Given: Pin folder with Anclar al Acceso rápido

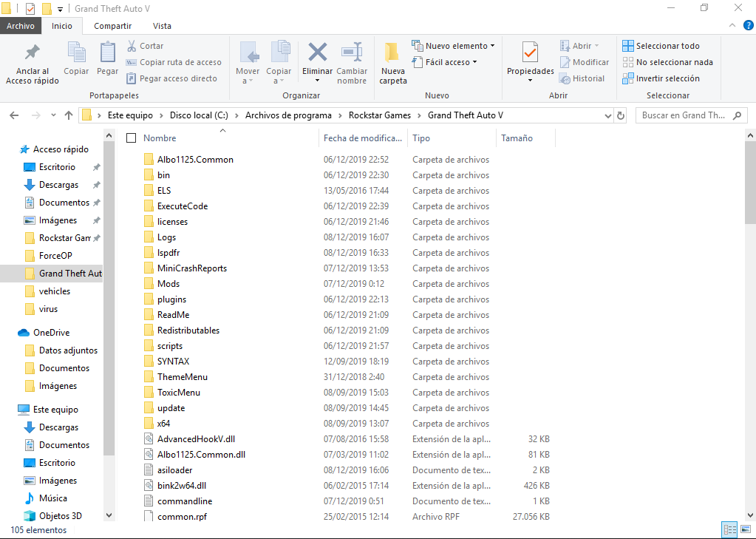Looking at the screenshot, I should 33,64.
